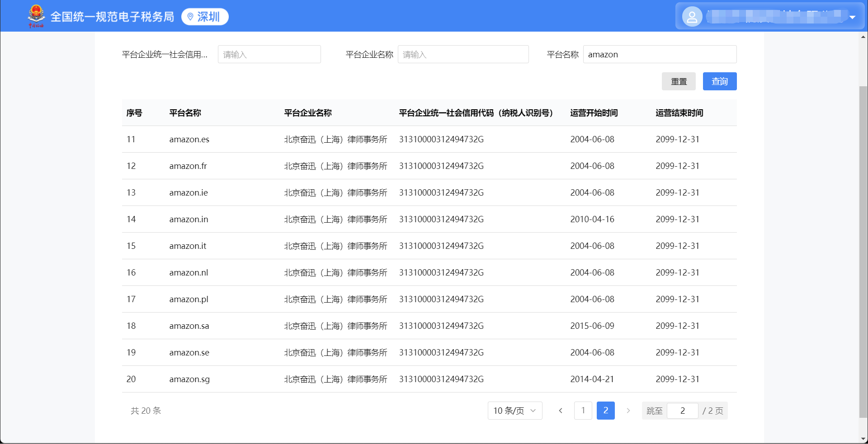Select the 深圳 region switcher
The image size is (868, 444).
pyautogui.click(x=205, y=17)
